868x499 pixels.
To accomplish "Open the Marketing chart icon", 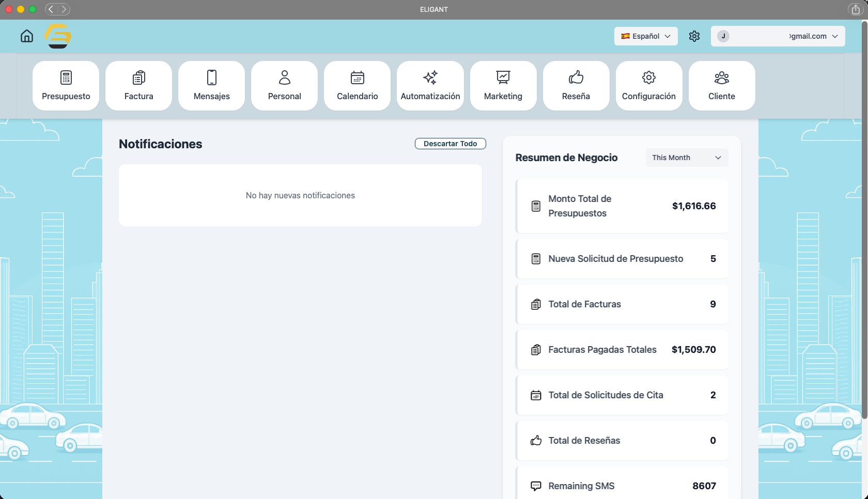I will click(x=503, y=78).
